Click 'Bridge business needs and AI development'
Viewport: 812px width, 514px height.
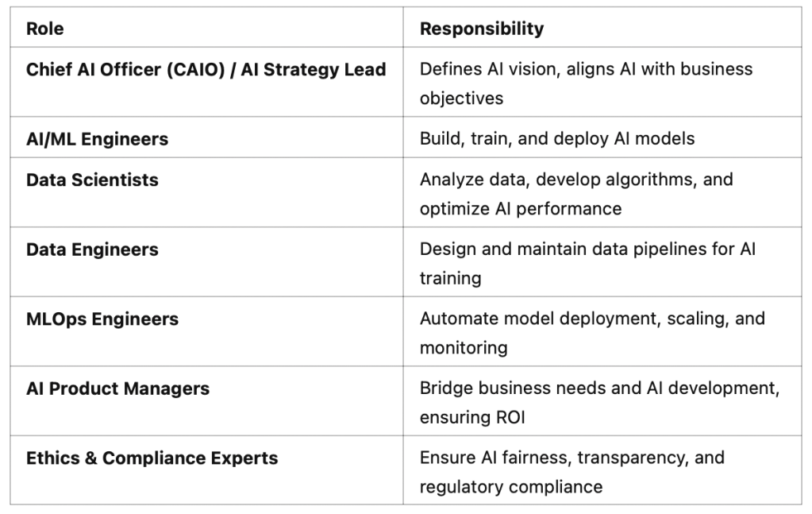click(x=599, y=389)
